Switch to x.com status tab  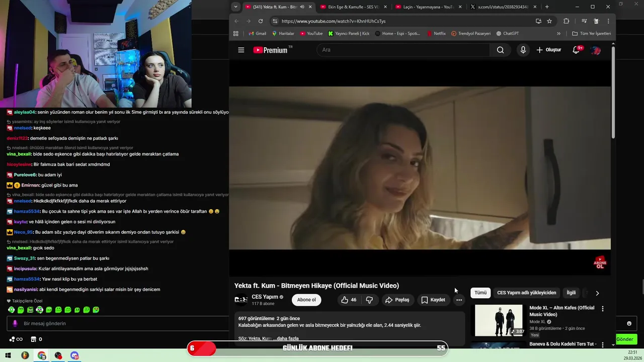(x=504, y=7)
